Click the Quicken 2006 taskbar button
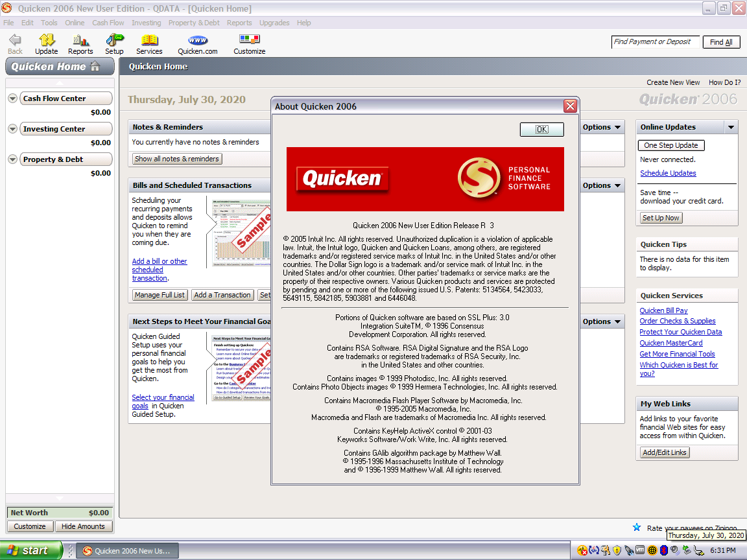Viewport: 747px width, 560px height. 127,551
